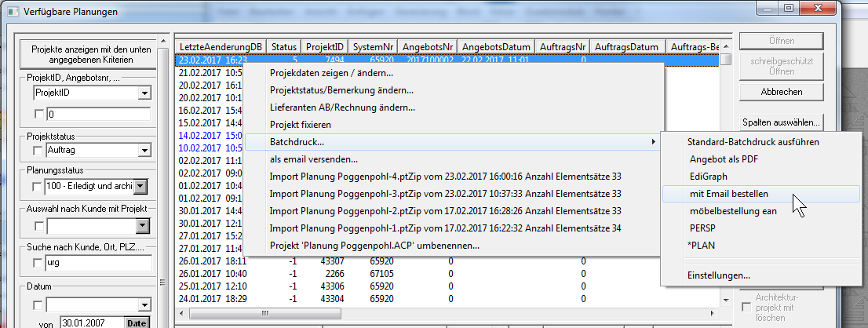
Task: Expand the Projektstatus Auftrag dropdown
Action: coord(143,151)
